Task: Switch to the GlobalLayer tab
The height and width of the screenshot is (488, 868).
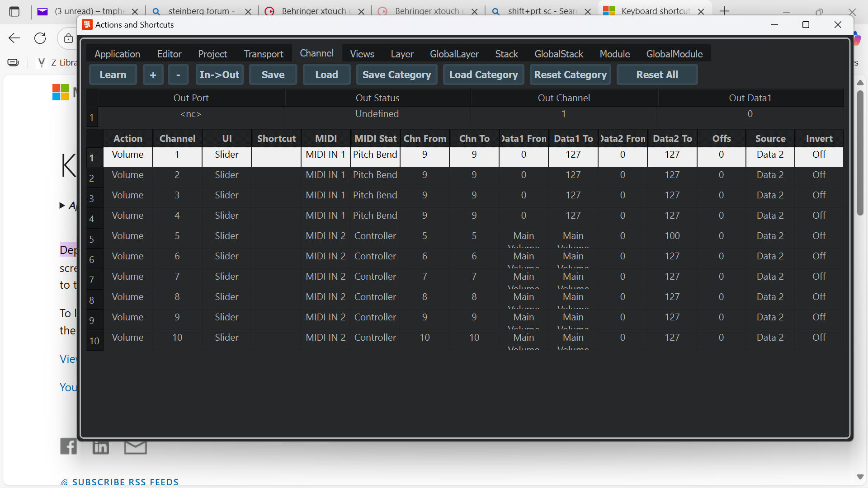Action: [x=454, y=54]
